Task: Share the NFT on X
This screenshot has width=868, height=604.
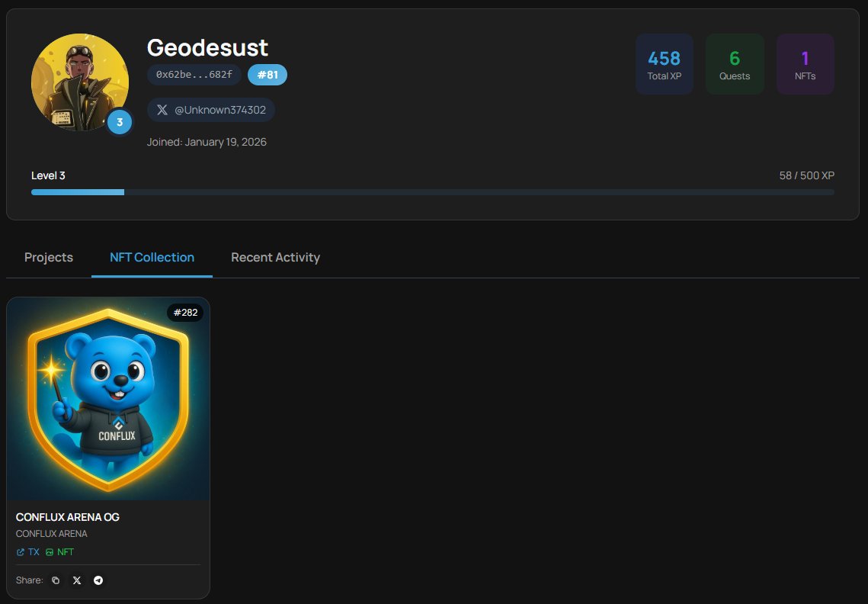Action: click(x=77, y=580)
